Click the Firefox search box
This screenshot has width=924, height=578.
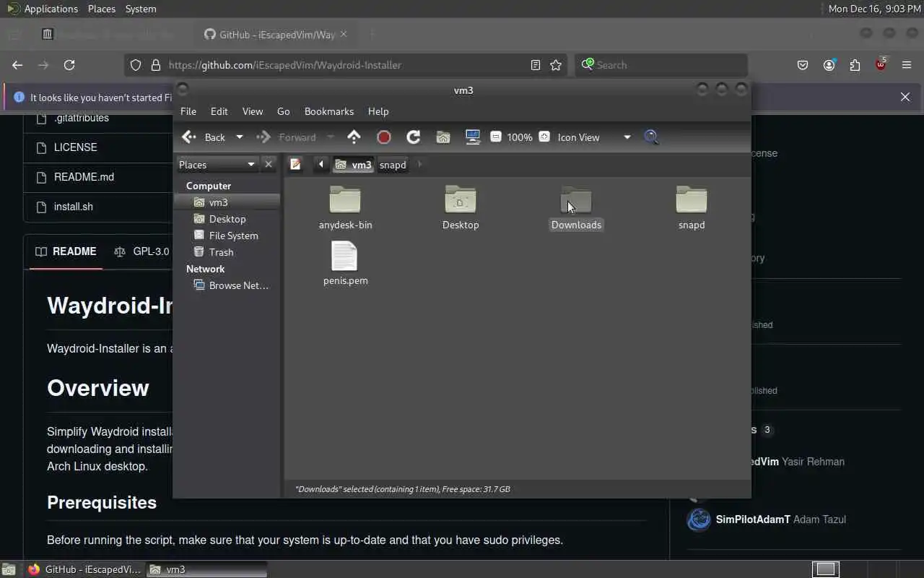(x=661, y=65)
